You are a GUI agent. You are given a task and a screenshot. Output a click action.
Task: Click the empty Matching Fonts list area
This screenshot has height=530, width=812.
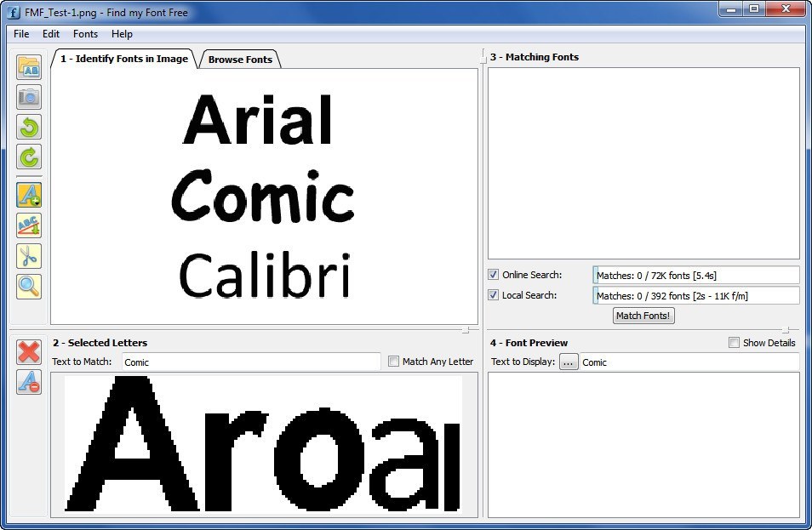pyautogui.click(x=643, y=163)
